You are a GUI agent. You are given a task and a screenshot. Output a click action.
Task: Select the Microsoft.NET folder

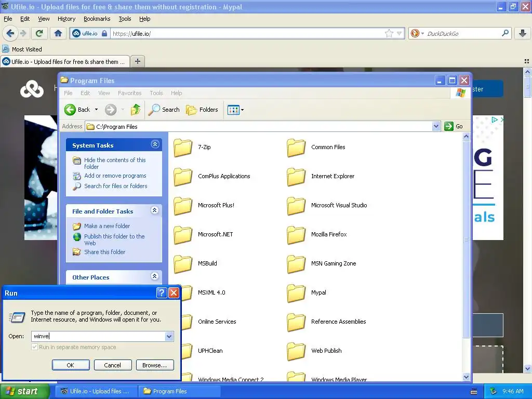(x=203, y=235)
